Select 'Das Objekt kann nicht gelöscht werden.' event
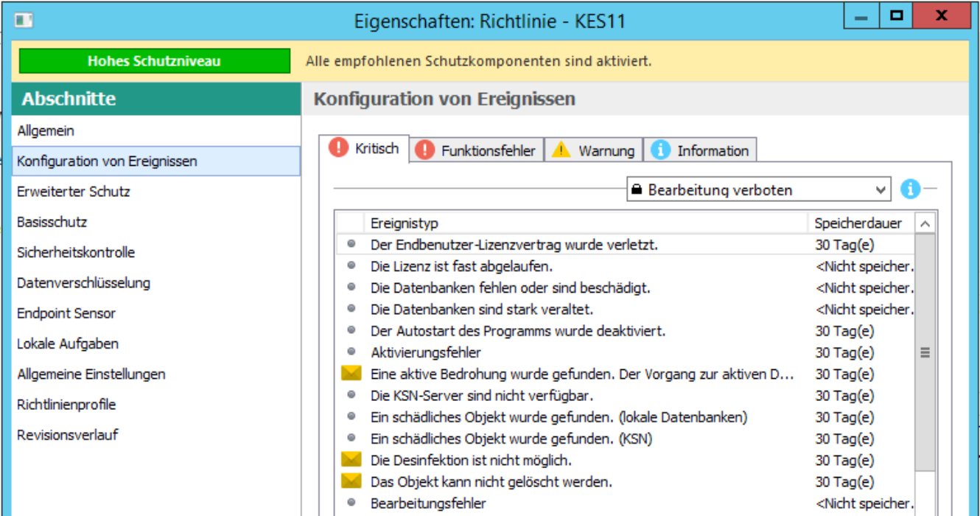The image size is (980, 516). pos(624,481)
